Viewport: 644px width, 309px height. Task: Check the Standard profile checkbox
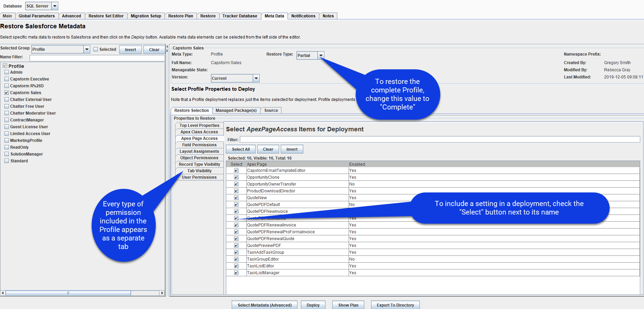(x=6, y=161)
